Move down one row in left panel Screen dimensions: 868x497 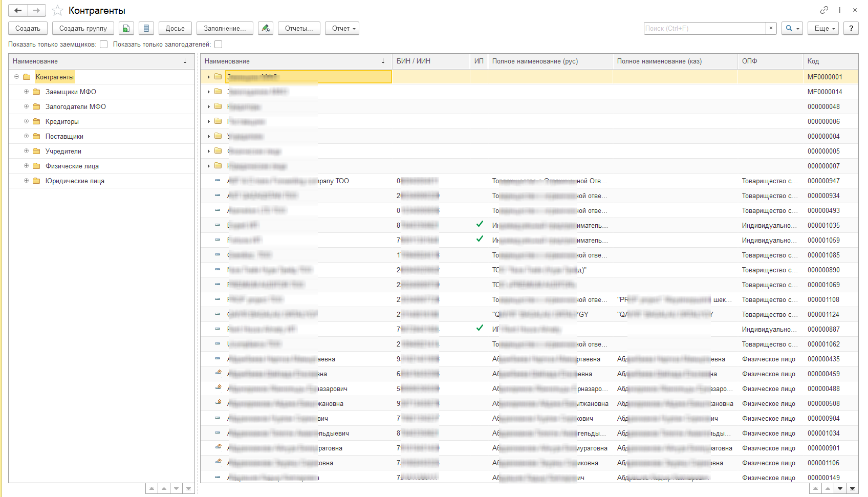[x=176, y=489]
